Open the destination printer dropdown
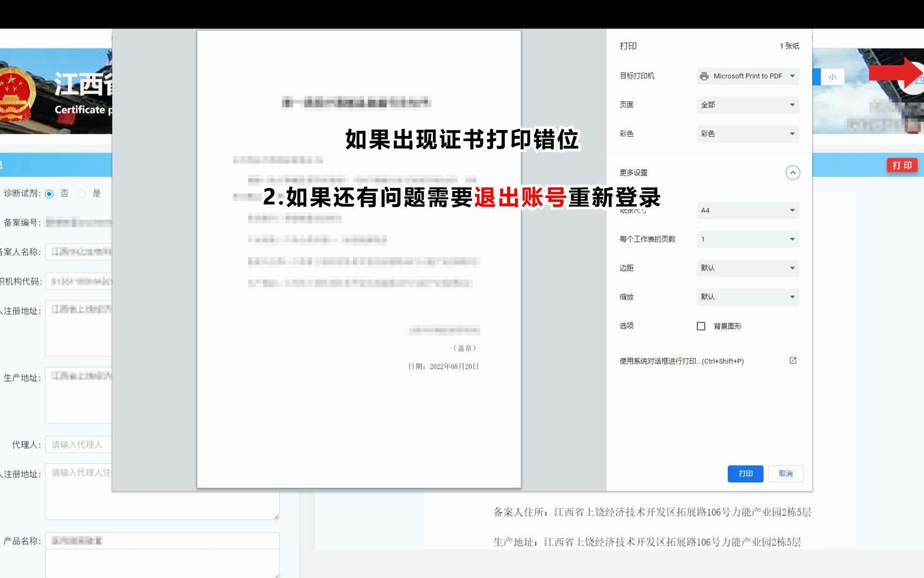 748,76
